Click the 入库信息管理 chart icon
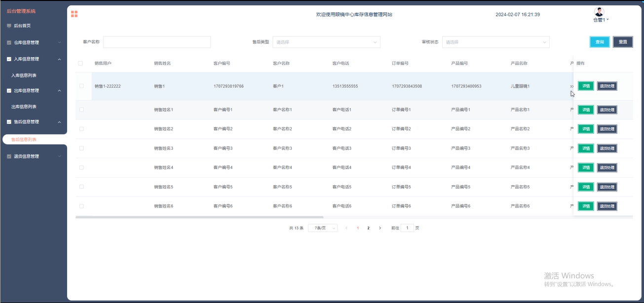The width and height of the screenshot is (644, 303). click(x=9, y=59)
